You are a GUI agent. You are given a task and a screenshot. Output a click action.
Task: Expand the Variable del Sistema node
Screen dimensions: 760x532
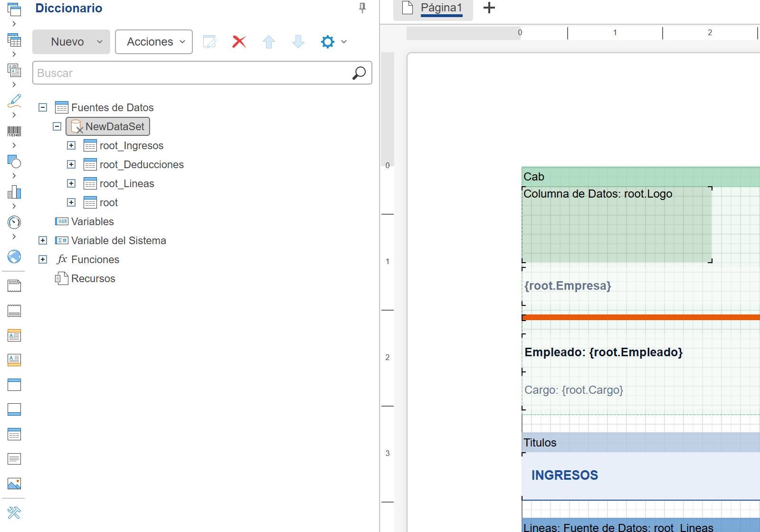tap(43, 240)
